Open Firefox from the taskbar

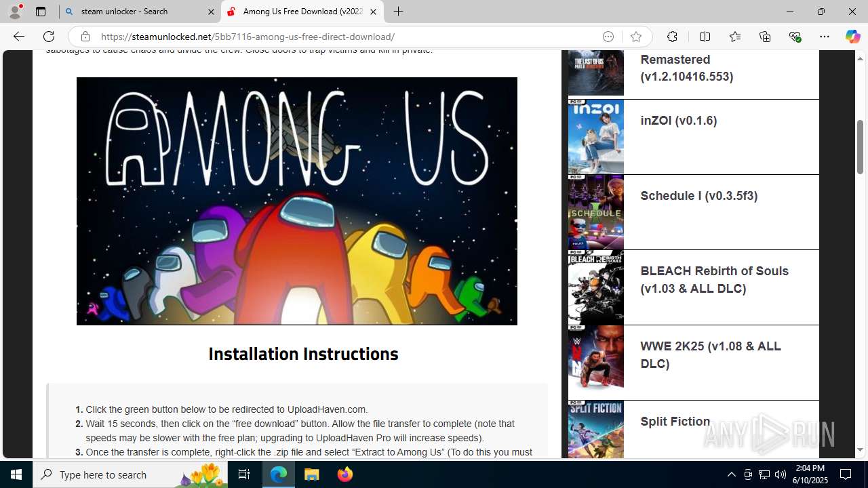[x=344, y=474]
